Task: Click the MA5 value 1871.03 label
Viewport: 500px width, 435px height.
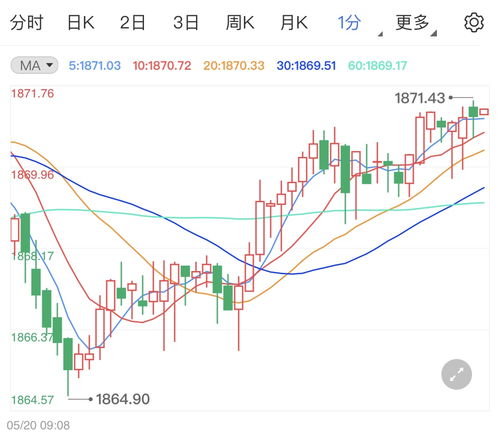Action: pos(95,66)
